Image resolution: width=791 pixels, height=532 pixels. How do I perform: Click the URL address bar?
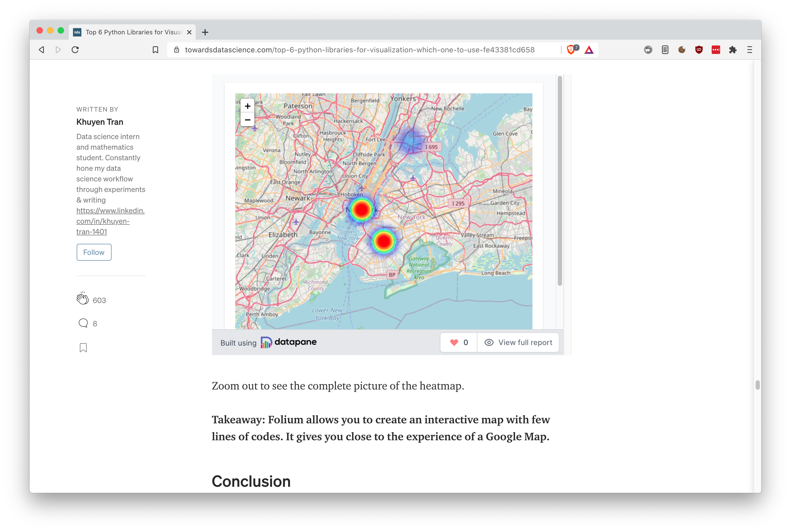coord(360,50)
